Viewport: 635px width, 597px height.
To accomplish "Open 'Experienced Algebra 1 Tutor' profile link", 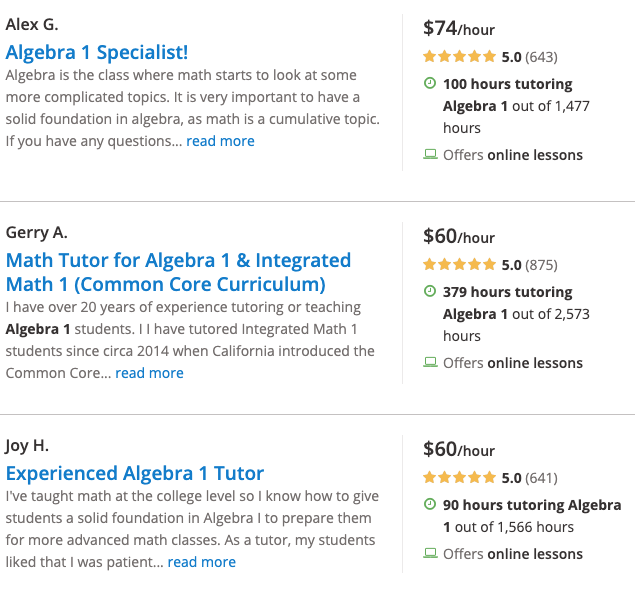I will coord(135,473).
